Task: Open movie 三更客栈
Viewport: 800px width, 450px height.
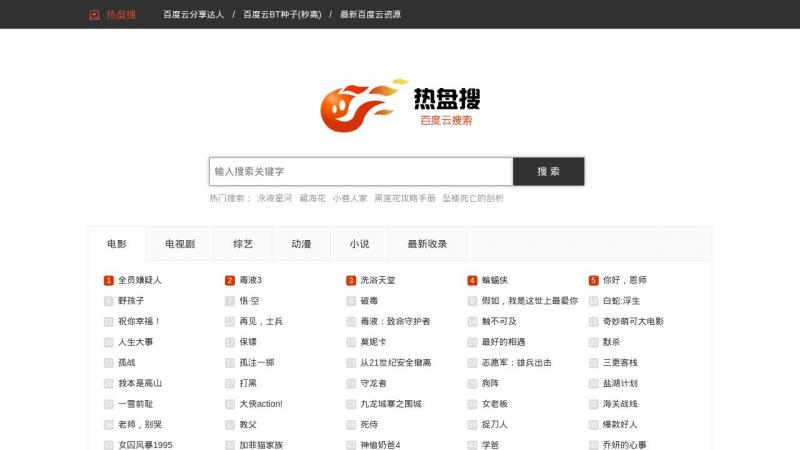Action: click(x=620, y=362)
